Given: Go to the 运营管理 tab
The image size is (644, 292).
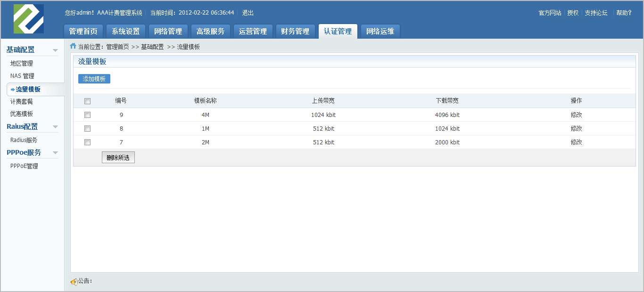Looking at the screenshot, I should pos(253,31).
